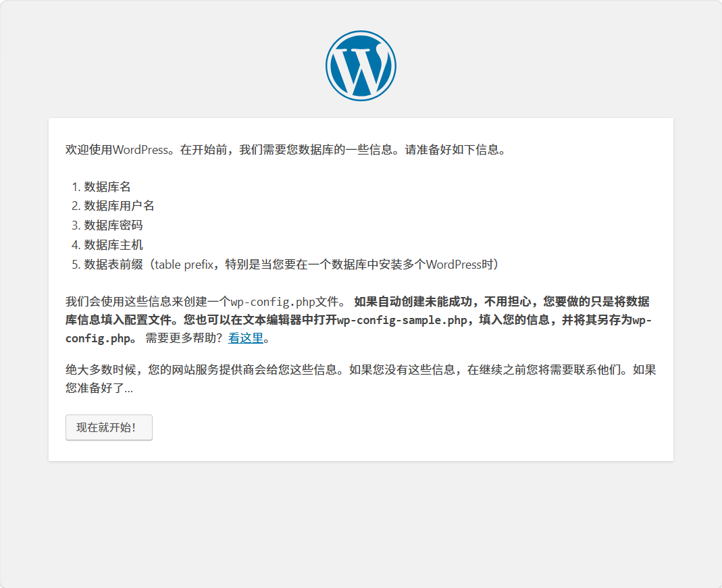Screen dimensions: 722x588
Task: Select list item 数据库主机
Action: tap(113, 245)
